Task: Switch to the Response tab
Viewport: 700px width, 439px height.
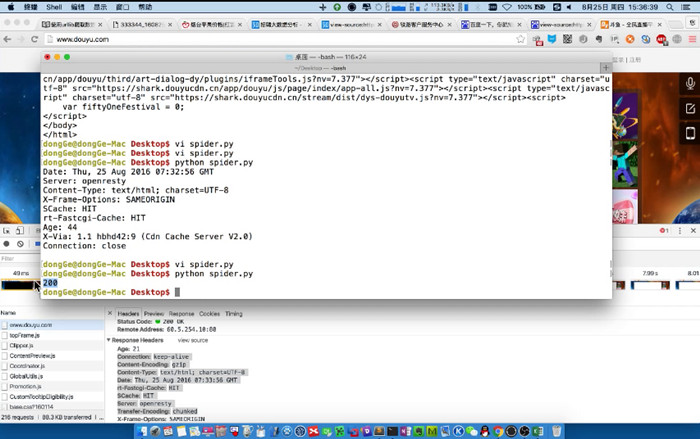Action: [x=181, y=314]
